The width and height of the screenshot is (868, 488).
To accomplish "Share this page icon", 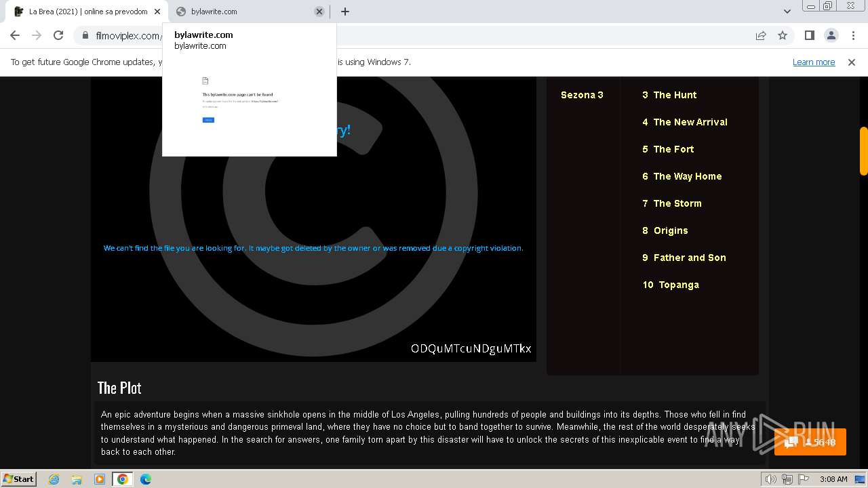I will (761, 35).
